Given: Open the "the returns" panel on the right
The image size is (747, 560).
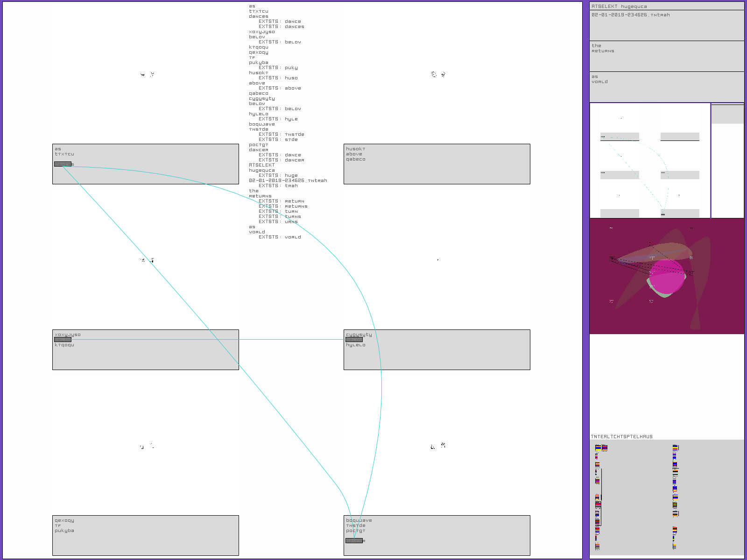Looking at the screenshot, I should [x=666, y=56].
